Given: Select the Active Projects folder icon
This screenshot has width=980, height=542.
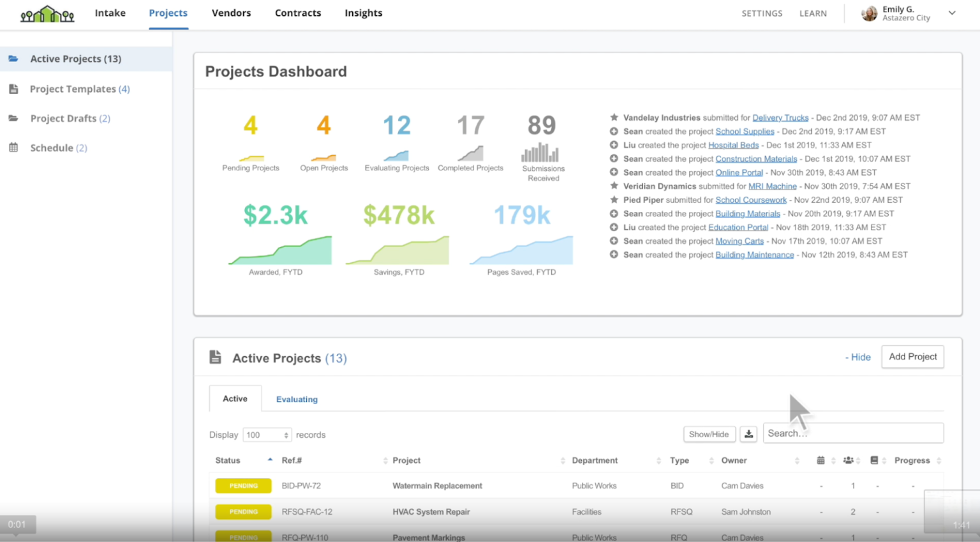Looking at the screenshot, I should (14, 59).
